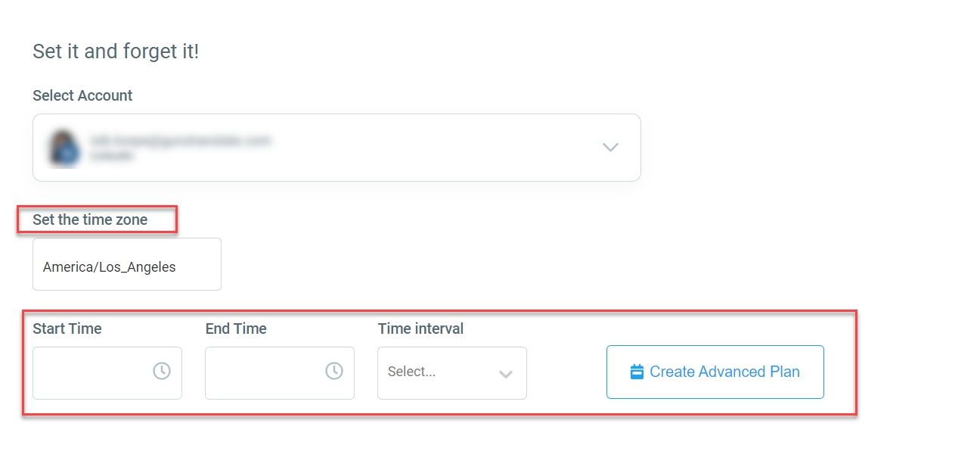
Task: Select the clock icon in Start Time field
Action: click(x=163, y=372)
